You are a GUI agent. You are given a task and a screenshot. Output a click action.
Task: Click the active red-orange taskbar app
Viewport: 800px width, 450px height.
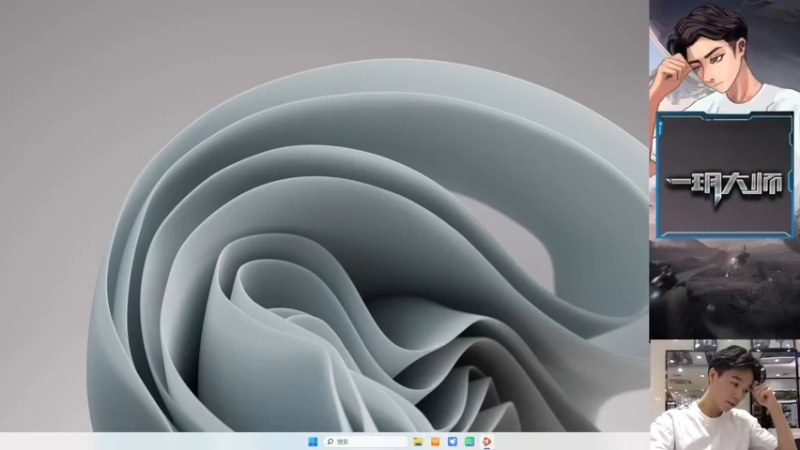[x=487, y=441]
